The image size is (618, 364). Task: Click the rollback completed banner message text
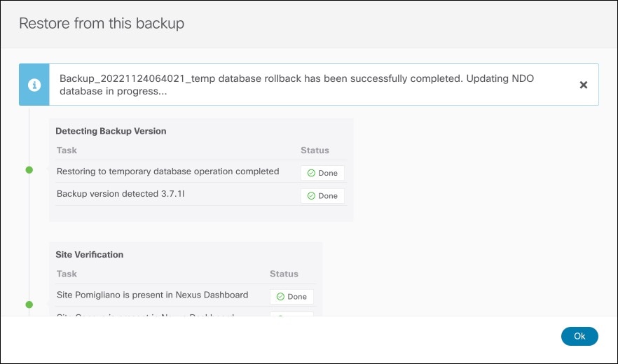click(x=296, y=85)
